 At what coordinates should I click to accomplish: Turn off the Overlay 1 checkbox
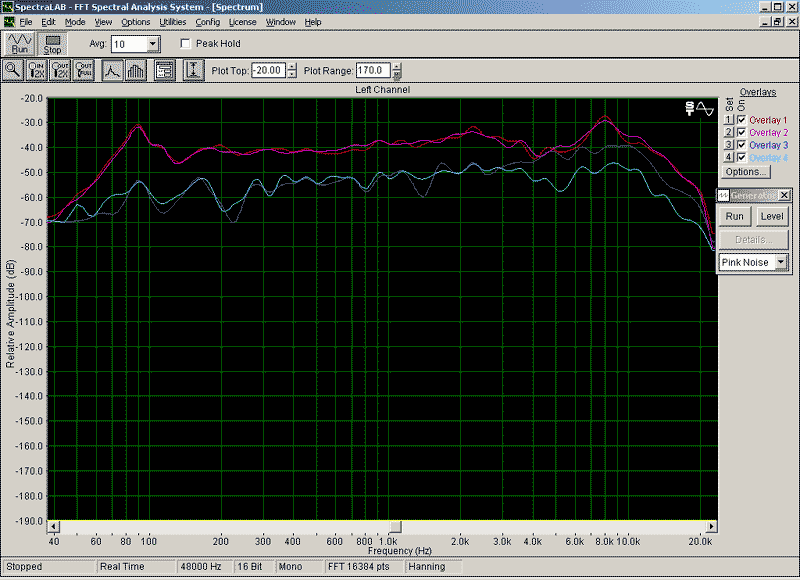[x=741, y=120]
